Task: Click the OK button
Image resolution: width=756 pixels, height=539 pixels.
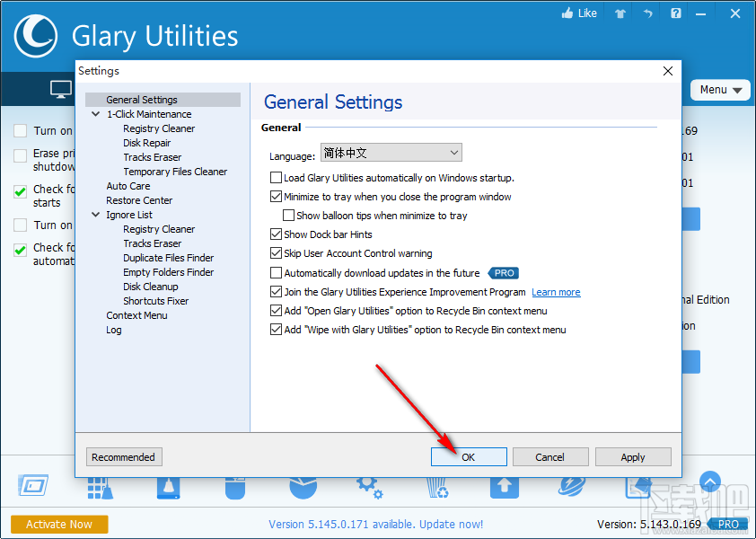Action: point(469,456)
